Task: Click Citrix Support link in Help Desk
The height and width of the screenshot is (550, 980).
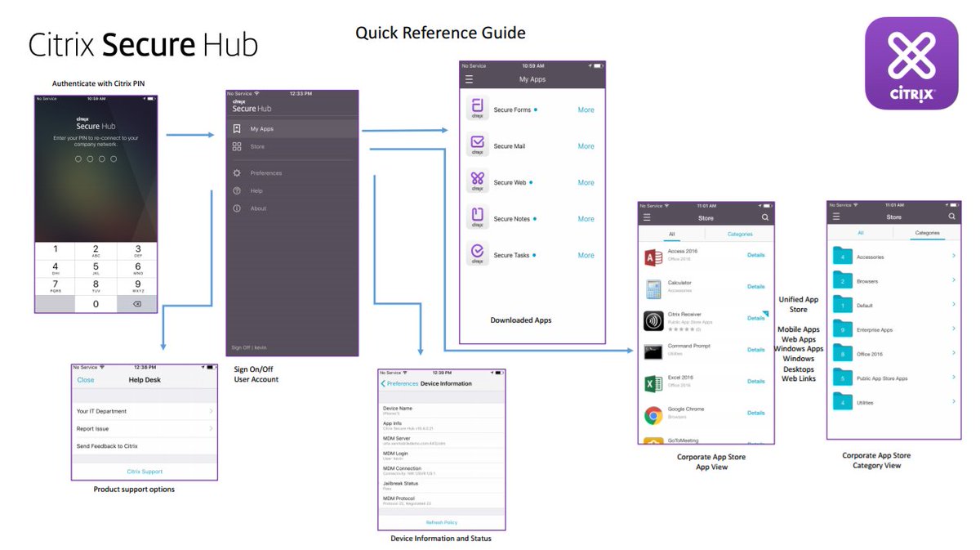Action: pos(145,472)
